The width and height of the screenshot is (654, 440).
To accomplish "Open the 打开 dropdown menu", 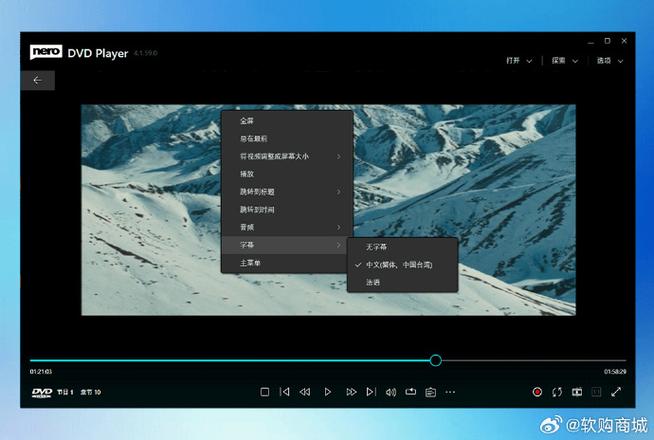I will [x=519, y=61].
